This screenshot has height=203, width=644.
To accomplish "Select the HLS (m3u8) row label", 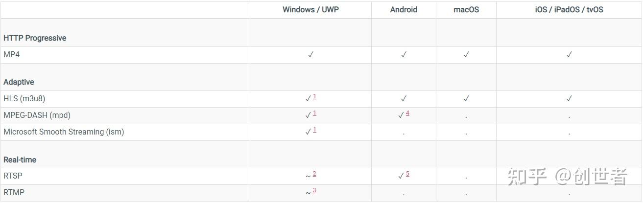I will (24, 99).
